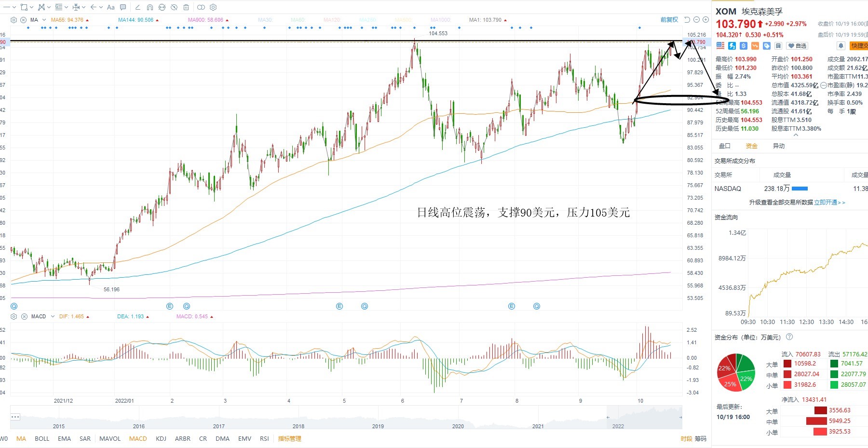Screen dimensions: 868x448
Task: Add XOM to 自选 watchlist
Action: [797, 45]
